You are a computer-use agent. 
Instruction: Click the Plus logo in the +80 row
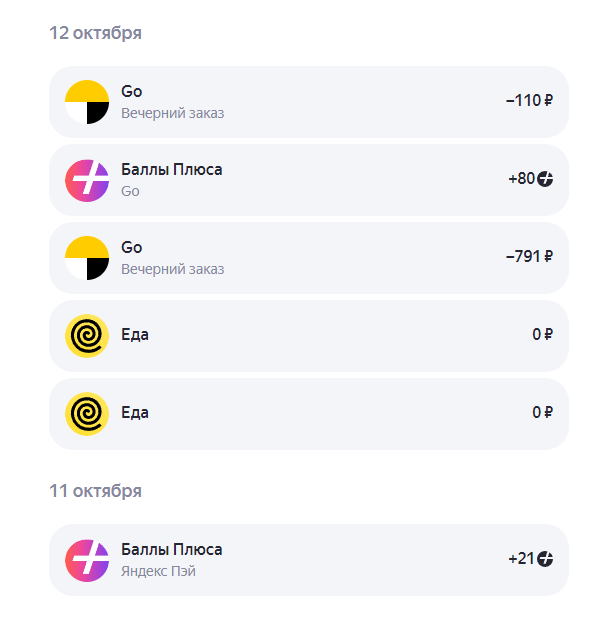pyautogui.click(x=86, y=179)
